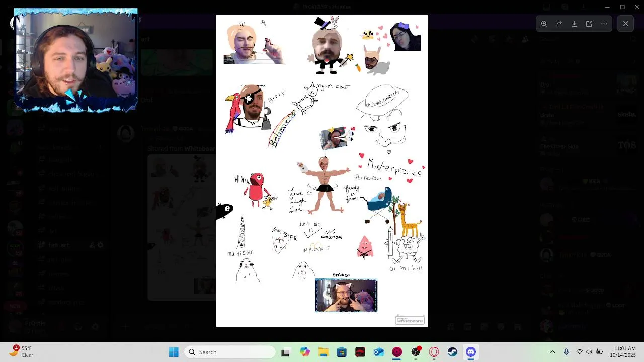The width and height of the screenshot is (644, 362).
Task: Open File Explorer from the taskbar
Action: click(x=323, y=352)
